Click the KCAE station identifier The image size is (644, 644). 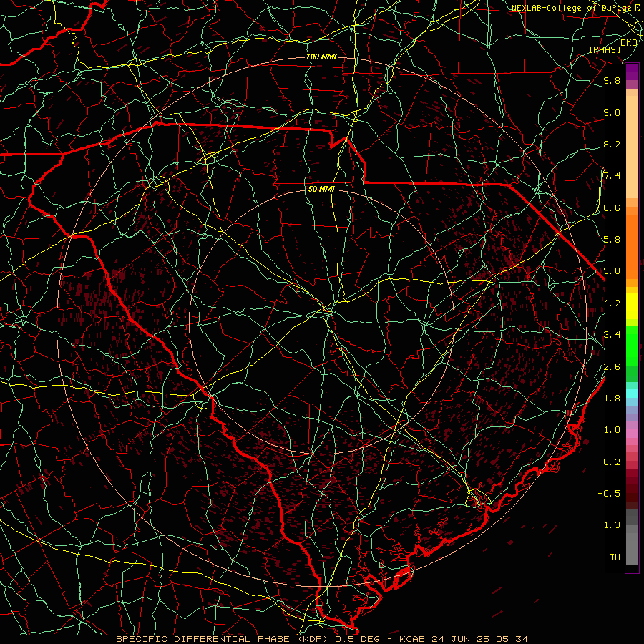click(x=412, y=639)
